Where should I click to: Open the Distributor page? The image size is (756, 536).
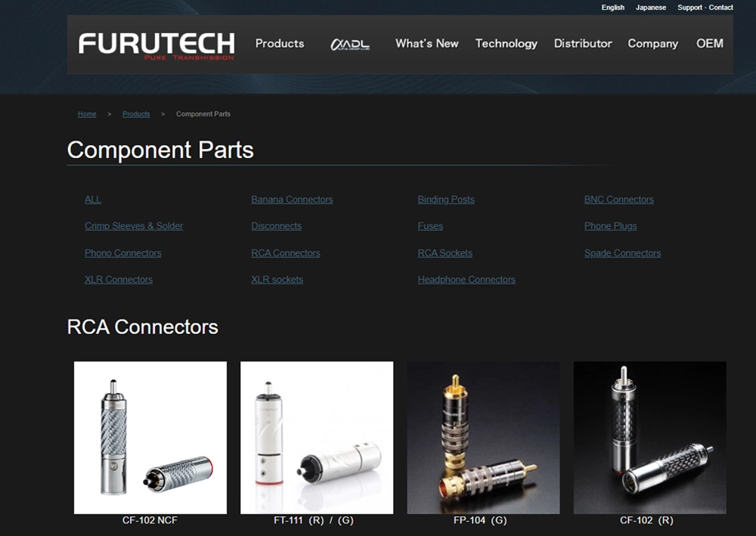pos(583,43)
